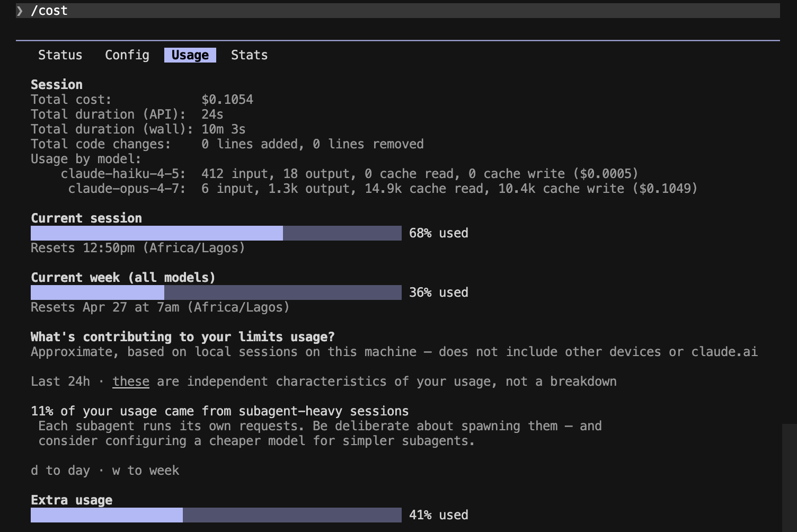This screenshot has height=532, width=797.
Task: Click the "36% used" label
Action: [439, 292]
